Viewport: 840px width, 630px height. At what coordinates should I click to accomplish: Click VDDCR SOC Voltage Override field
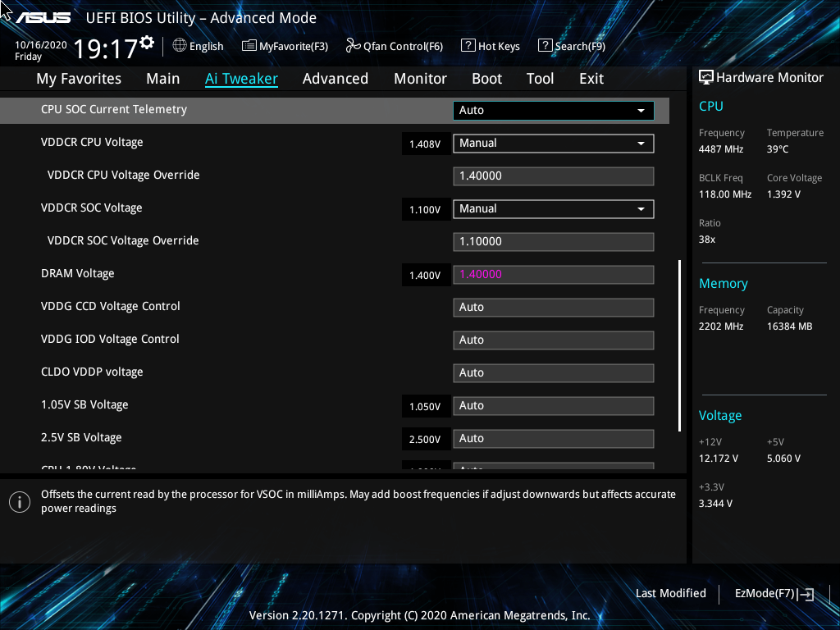[x=554, y=242]
